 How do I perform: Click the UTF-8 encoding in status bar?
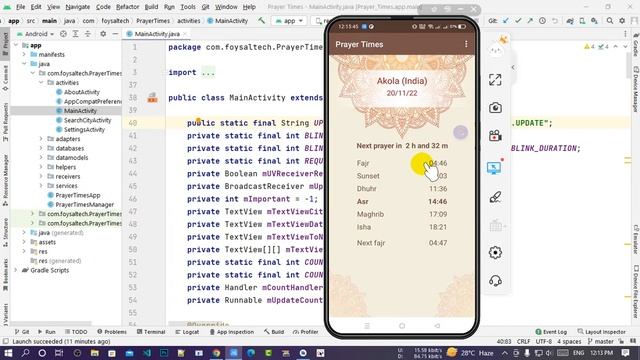(544, 341)
